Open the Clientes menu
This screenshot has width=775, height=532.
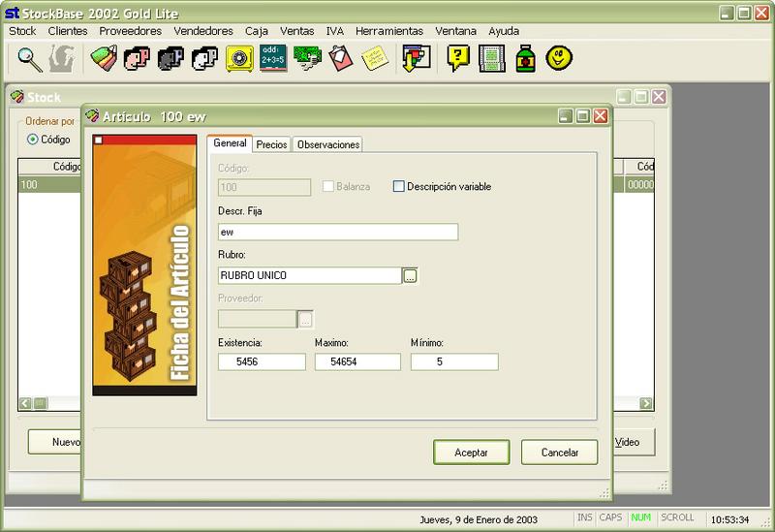point(68,31)
